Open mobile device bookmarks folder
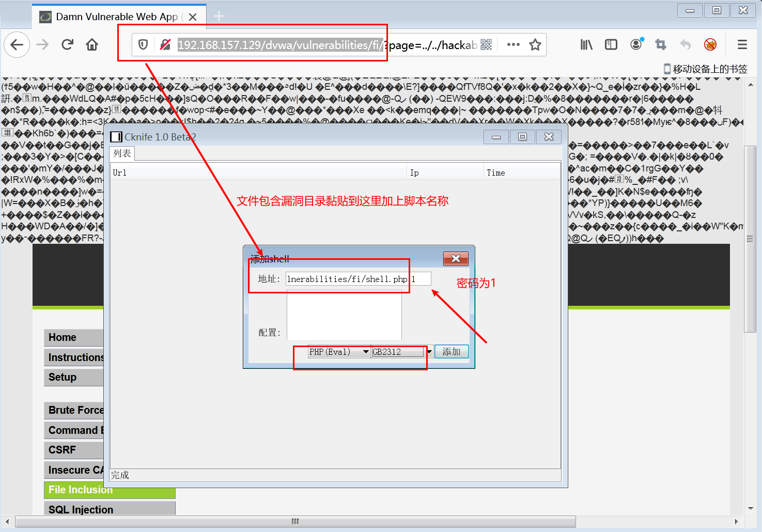Image resolution: width=762 pixels, height=532 pixels. [x=705, y=69]
